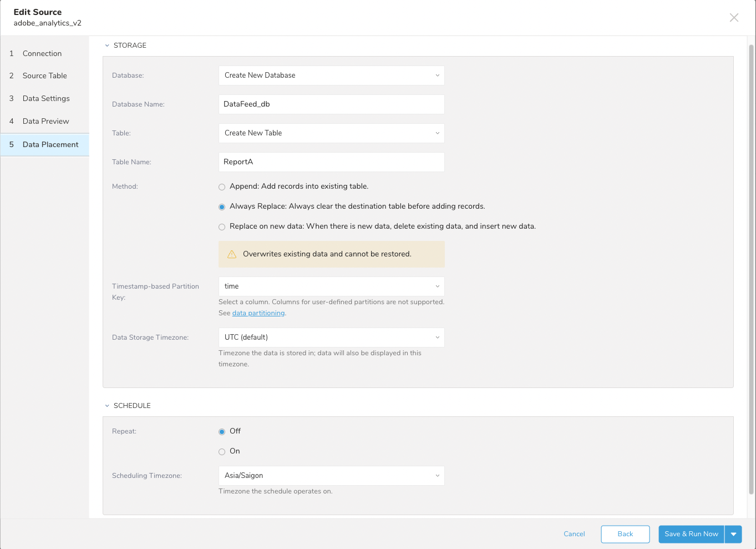
Task: Choose Replace on new data option
Action: coord(222,227)
